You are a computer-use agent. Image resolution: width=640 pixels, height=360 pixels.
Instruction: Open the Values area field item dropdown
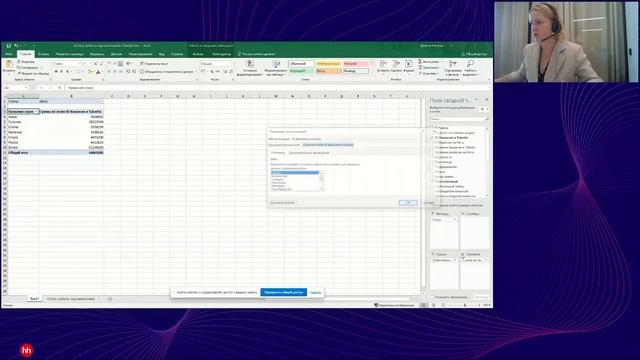point(486,260)
